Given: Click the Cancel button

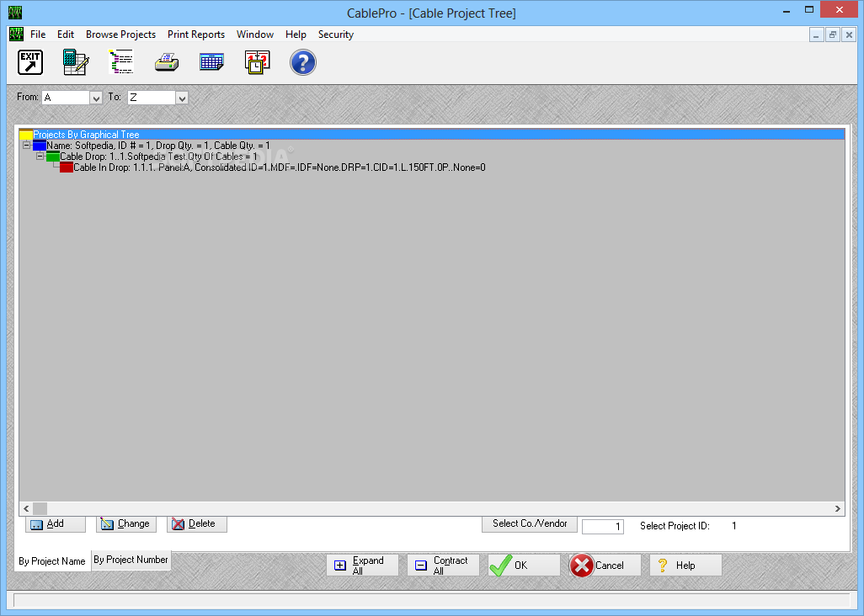Looking at the screenshot, I should click(x=605, y=566).
